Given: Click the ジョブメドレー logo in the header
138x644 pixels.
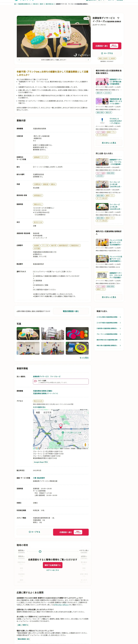Looking at the screenshot, I should click(x=25, y=0).
